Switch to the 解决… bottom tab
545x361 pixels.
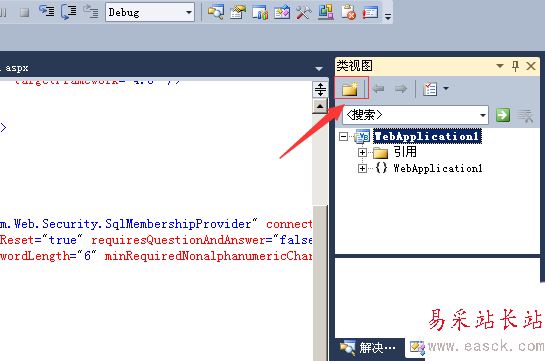pos(368,347)
